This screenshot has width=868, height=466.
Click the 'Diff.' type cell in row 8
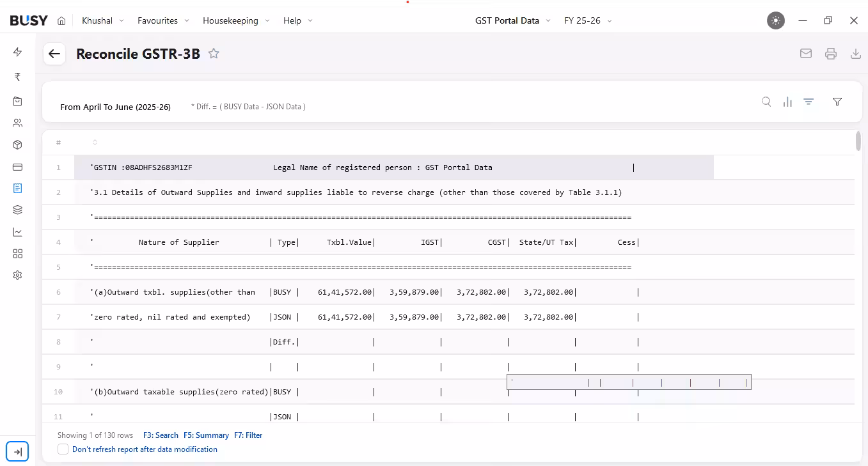pos(284,342)
